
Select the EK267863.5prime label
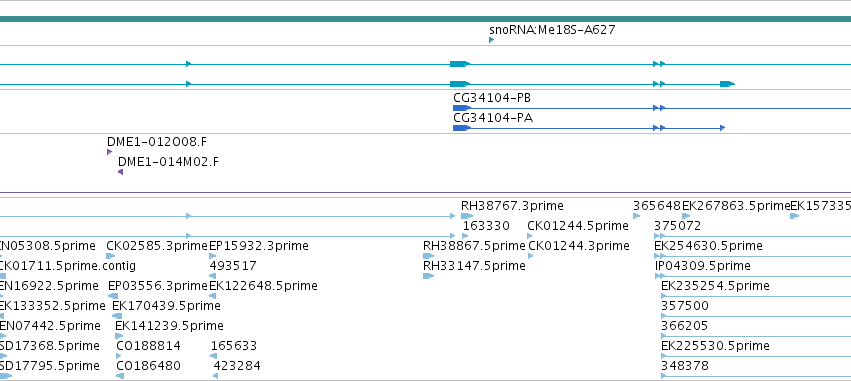pos(735,206)
